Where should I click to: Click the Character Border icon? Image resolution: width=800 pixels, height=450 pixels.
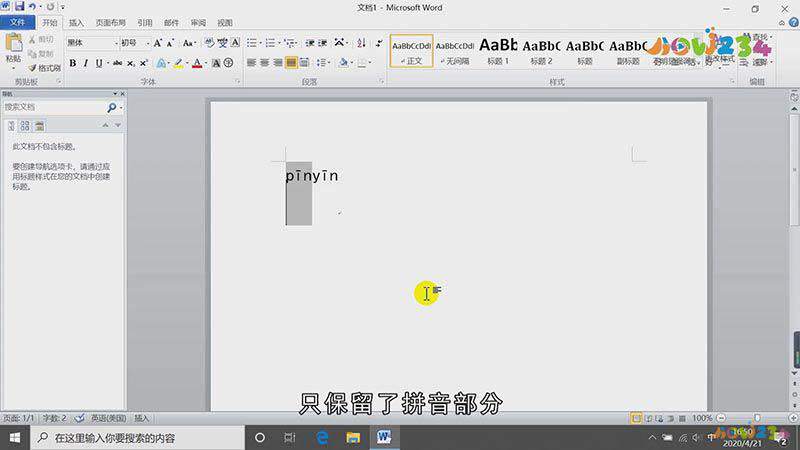pos(235,43)
